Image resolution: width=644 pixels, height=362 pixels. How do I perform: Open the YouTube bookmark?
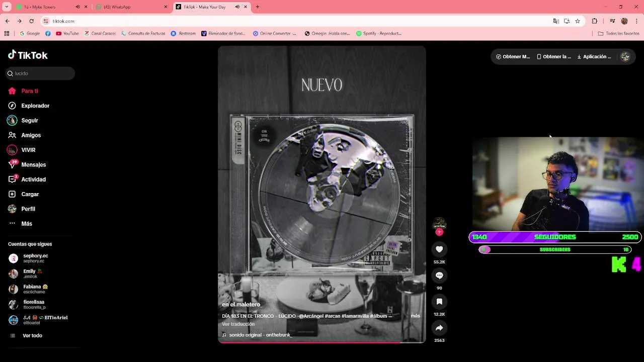coord(67,34)
